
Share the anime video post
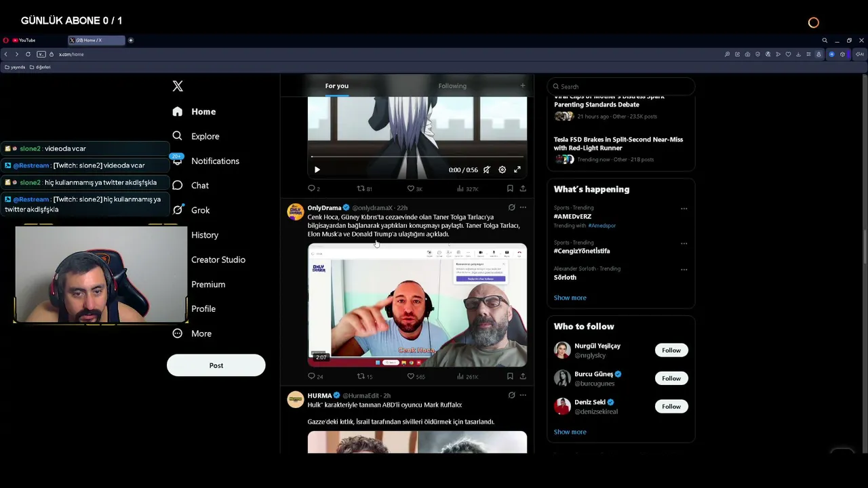pyautogui.click(x=522, y=188)
